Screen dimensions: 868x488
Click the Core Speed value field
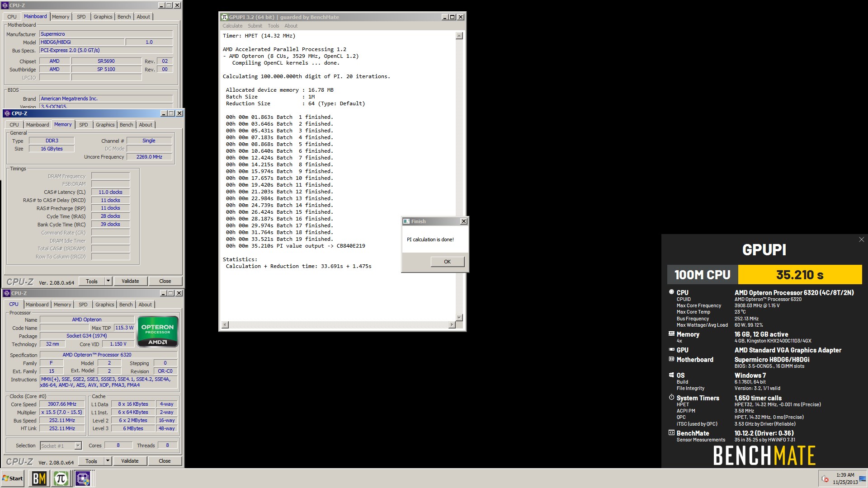coord(62,404)
